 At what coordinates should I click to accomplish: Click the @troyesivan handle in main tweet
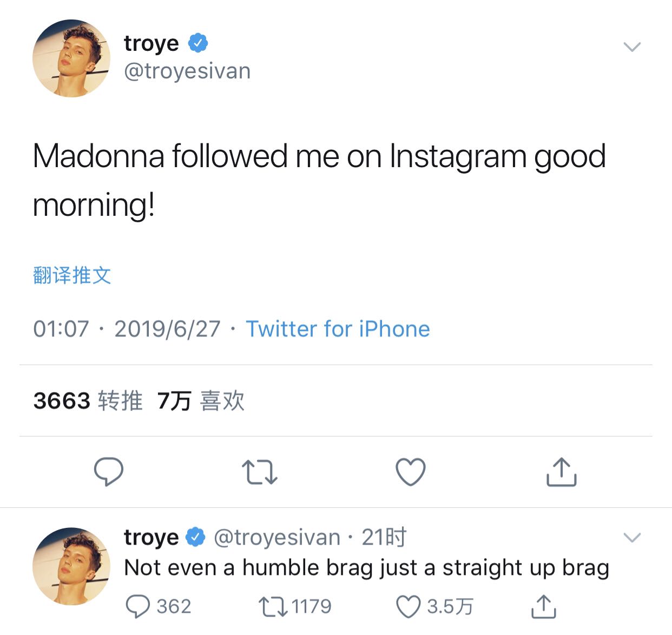tap(187, 71)
